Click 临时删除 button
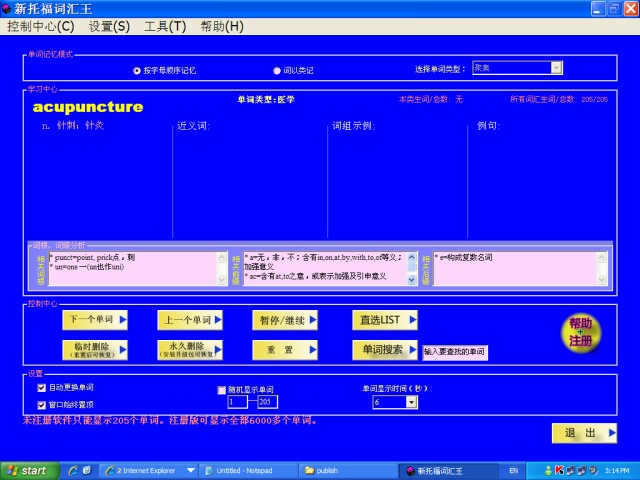Screen dimensions: 640x480 (95, 350)
